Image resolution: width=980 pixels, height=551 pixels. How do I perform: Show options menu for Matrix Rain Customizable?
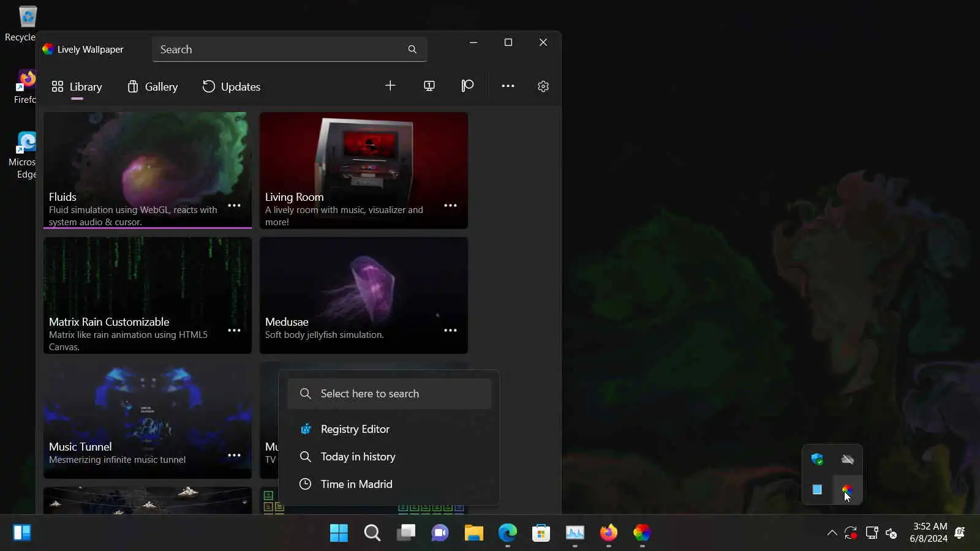(x=234, y=331)
